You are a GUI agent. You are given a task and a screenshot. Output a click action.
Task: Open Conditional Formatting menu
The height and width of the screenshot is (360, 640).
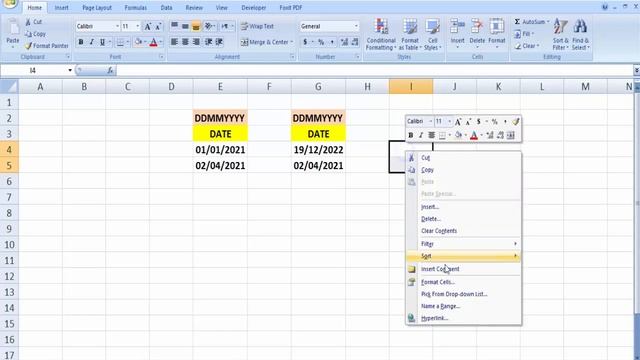pos(381,35)
